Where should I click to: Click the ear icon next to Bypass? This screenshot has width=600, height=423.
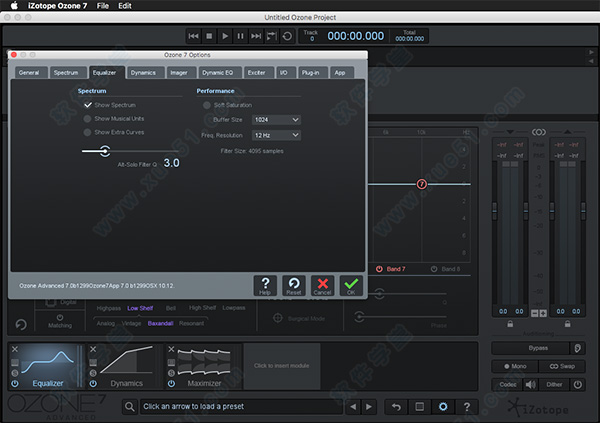pos(577,348)
